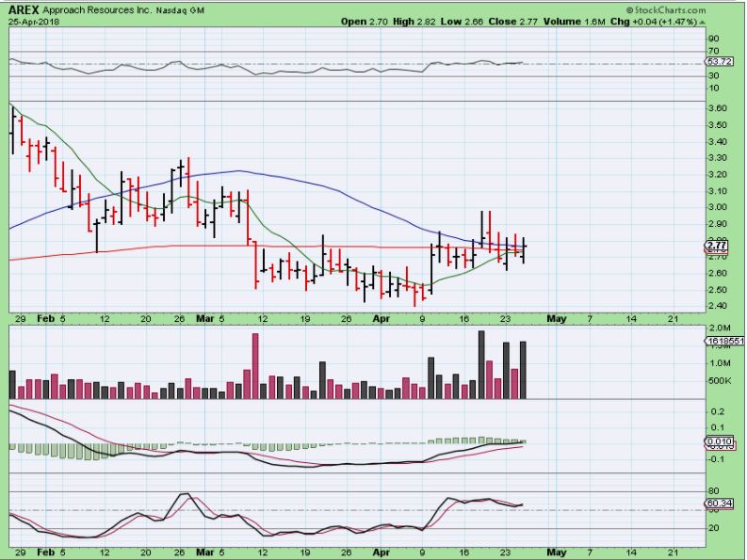
Task: Click the Approach Resources Inc. company name
Action: pyautogui.click(x=97, y=10)
